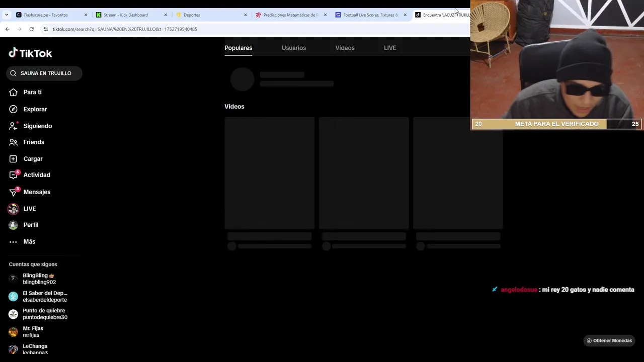Switch to Football Live Scores tab

click(x=371, y=15)
